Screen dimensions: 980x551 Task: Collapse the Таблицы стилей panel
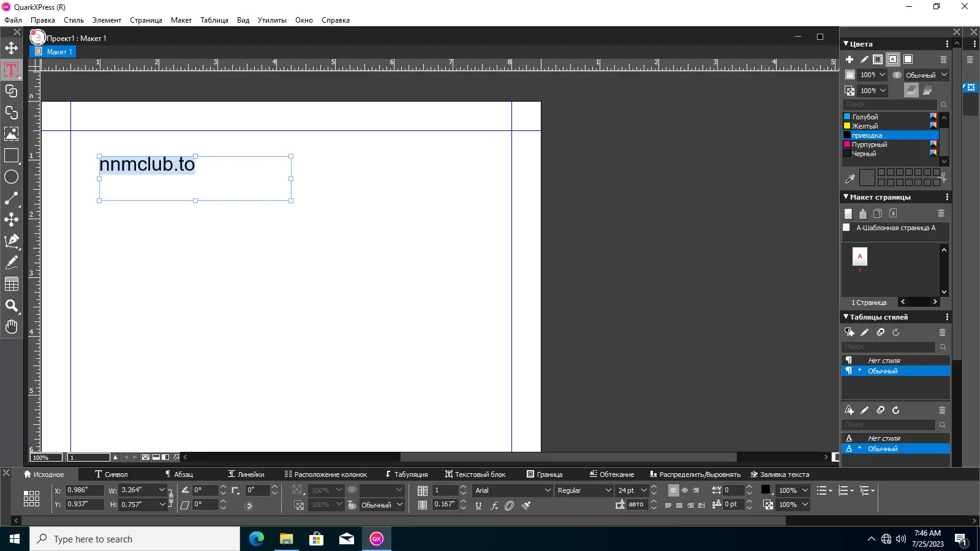846,317
